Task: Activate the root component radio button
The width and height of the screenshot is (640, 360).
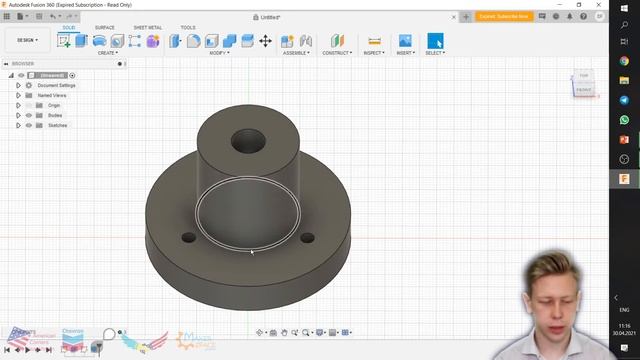Action: (72, 76)
